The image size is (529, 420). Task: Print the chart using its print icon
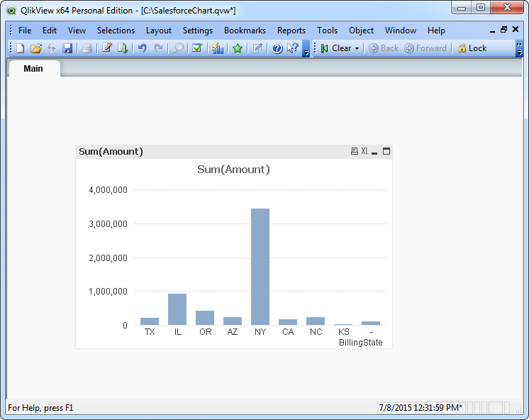(354, 151)
